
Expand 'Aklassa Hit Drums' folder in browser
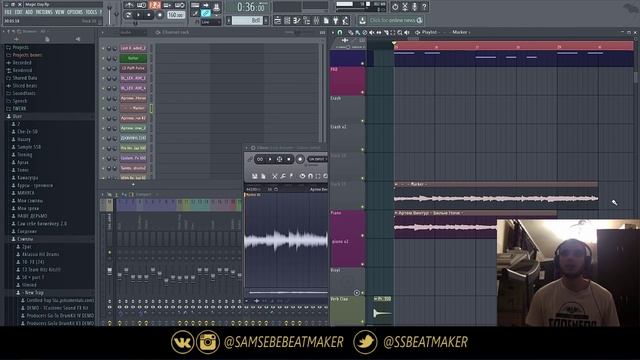click(40, 254)
